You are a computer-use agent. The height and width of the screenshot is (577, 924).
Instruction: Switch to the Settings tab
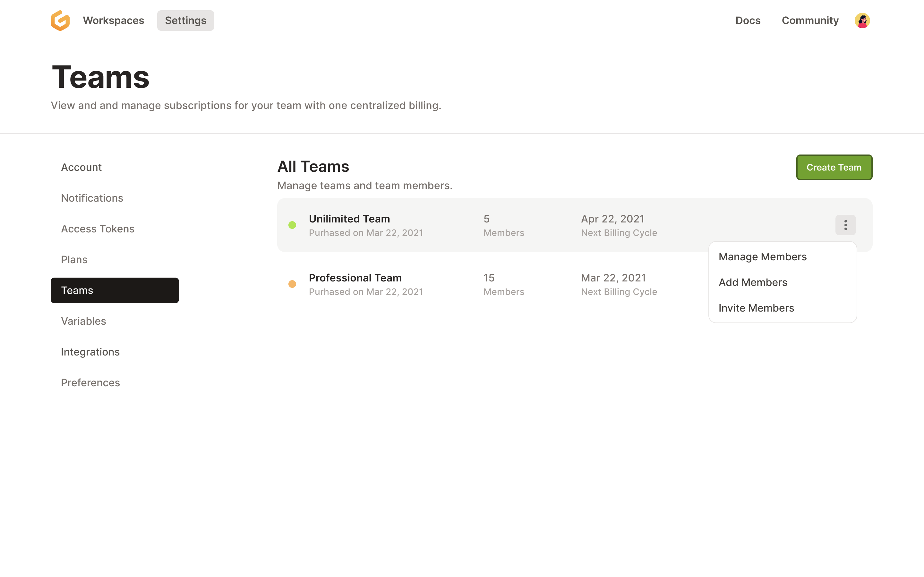pyautogui.click(x=185, y=20)
